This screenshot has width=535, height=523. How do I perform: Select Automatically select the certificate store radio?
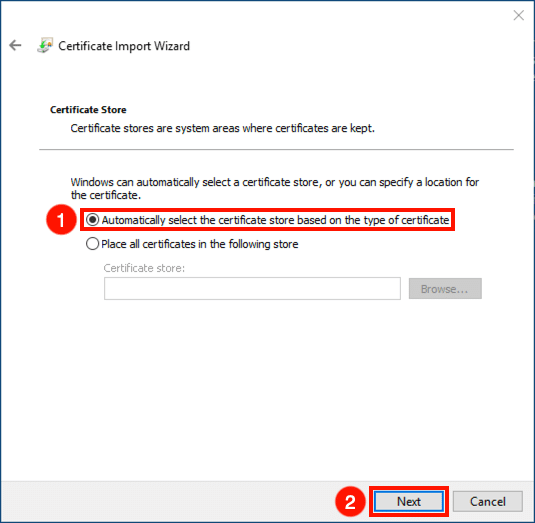click(92, 220)
